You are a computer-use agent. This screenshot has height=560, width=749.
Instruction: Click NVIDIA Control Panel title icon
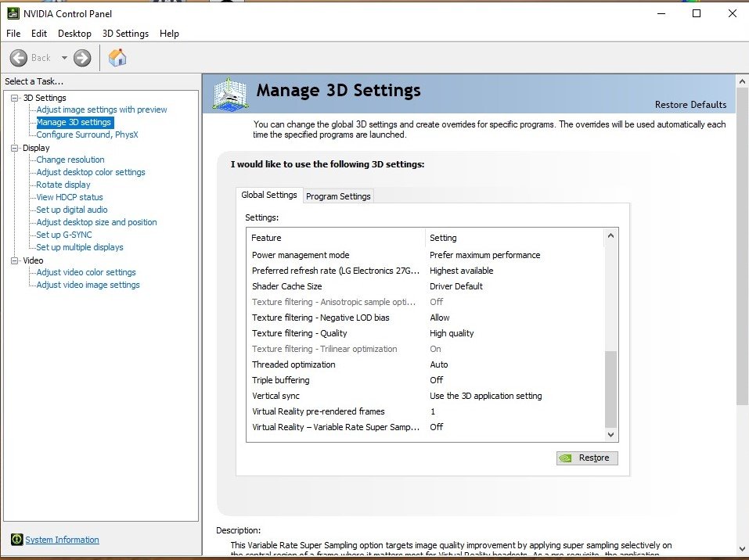coord(13,13)
